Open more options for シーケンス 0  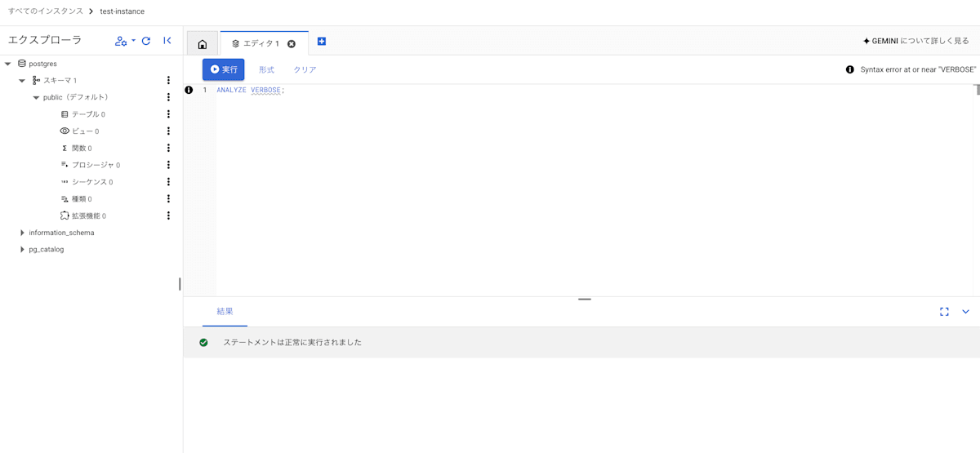[x=168, y=182]
